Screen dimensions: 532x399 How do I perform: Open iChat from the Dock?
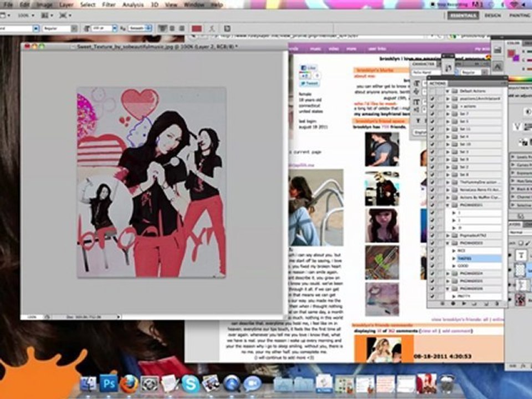click(x=252, y=383)
